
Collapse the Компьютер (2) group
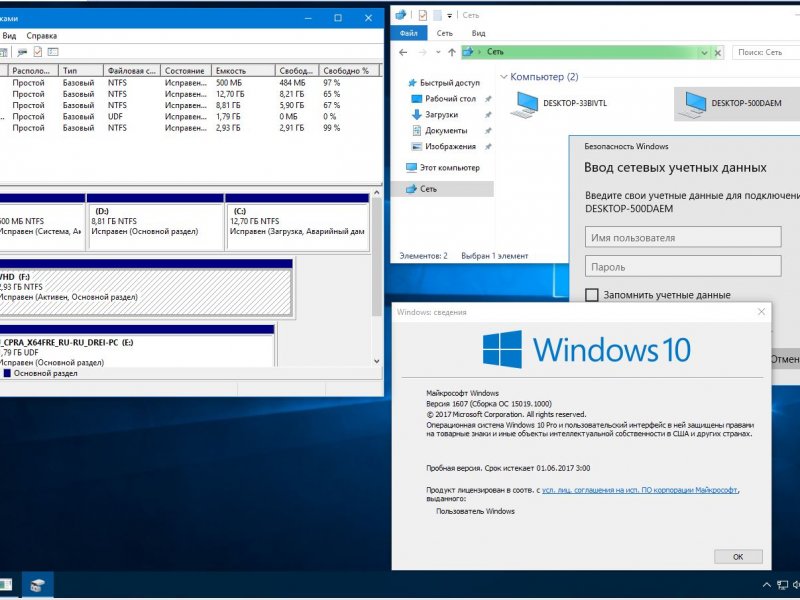pyautogui.click(x=504, y=77)
